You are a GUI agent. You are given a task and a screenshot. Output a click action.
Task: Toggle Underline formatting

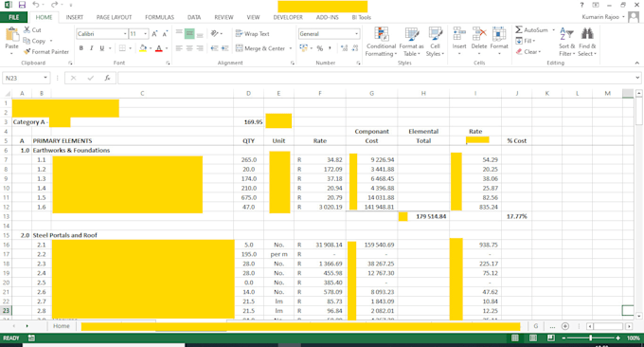102,48
